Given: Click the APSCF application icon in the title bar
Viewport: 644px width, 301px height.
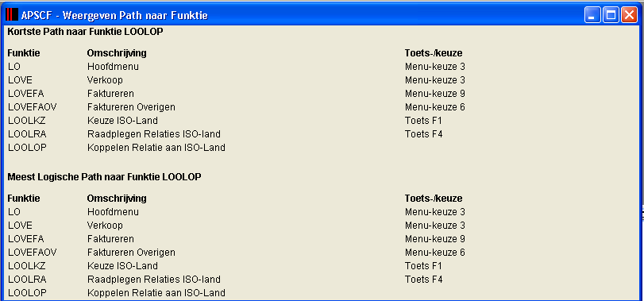Looking at the screenshot, I should pos(12,15).
